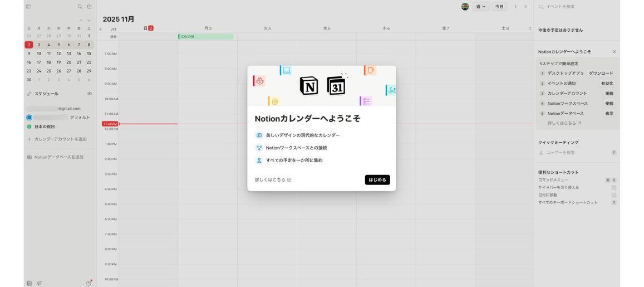The width and height of the screenshot is (644, 287).
Task: Open the 週 view dropdown
Action: (x=481, y=7)
